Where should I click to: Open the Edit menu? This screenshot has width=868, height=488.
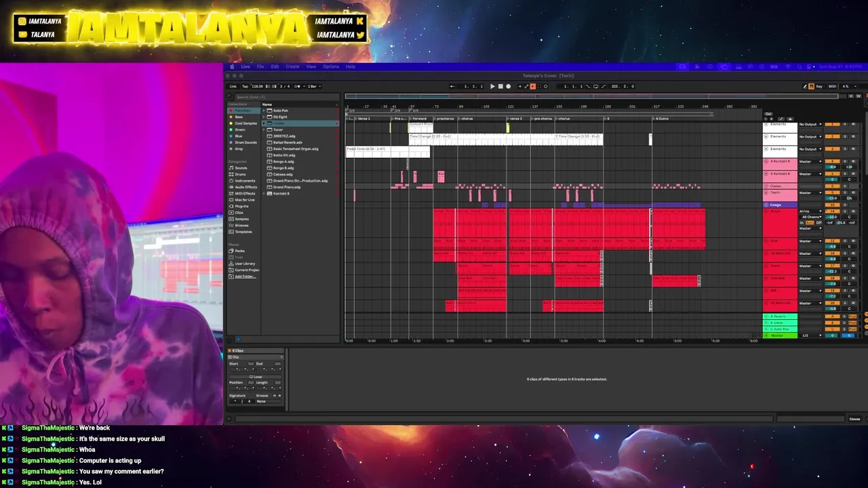(x=275, y=66)
